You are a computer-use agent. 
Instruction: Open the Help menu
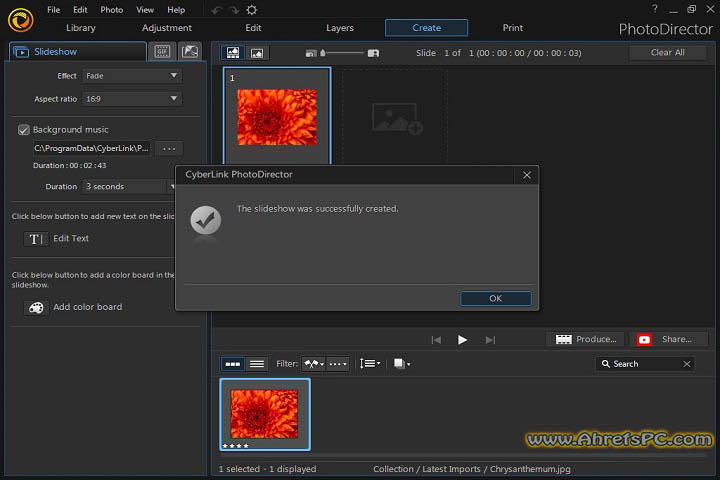[176, 10]
